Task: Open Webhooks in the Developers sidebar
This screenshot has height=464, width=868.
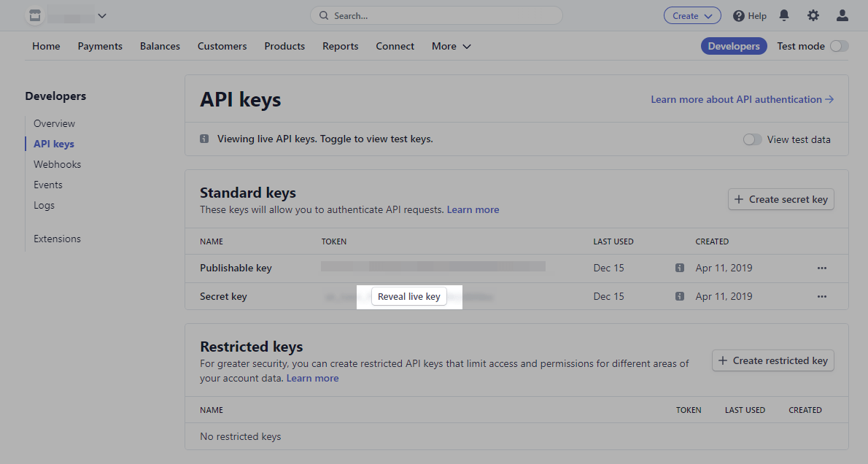Action: (57, 164)
